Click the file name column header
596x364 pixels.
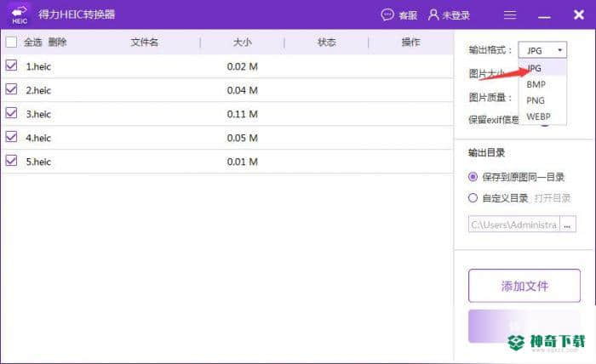point(144,43)
